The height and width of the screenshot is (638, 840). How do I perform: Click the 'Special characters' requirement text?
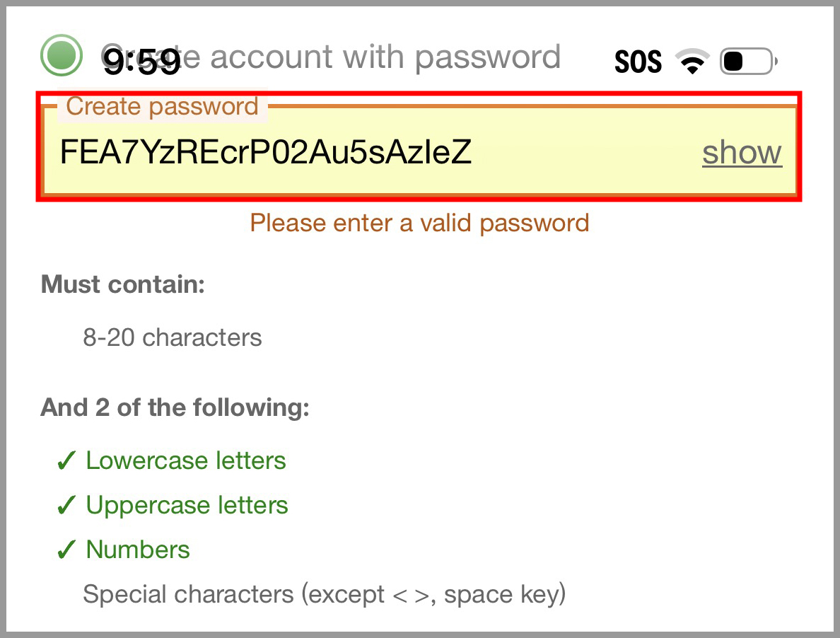tap(324, 594)
